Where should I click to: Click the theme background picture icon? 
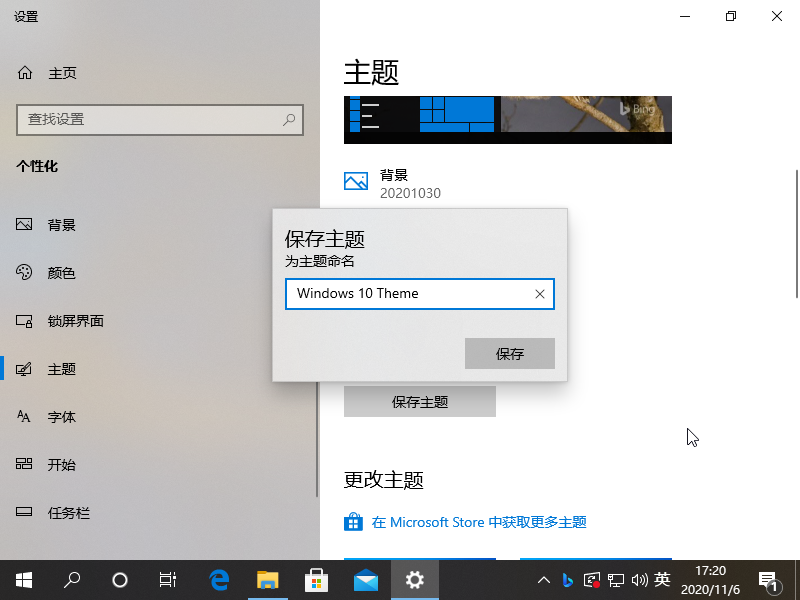356,181
